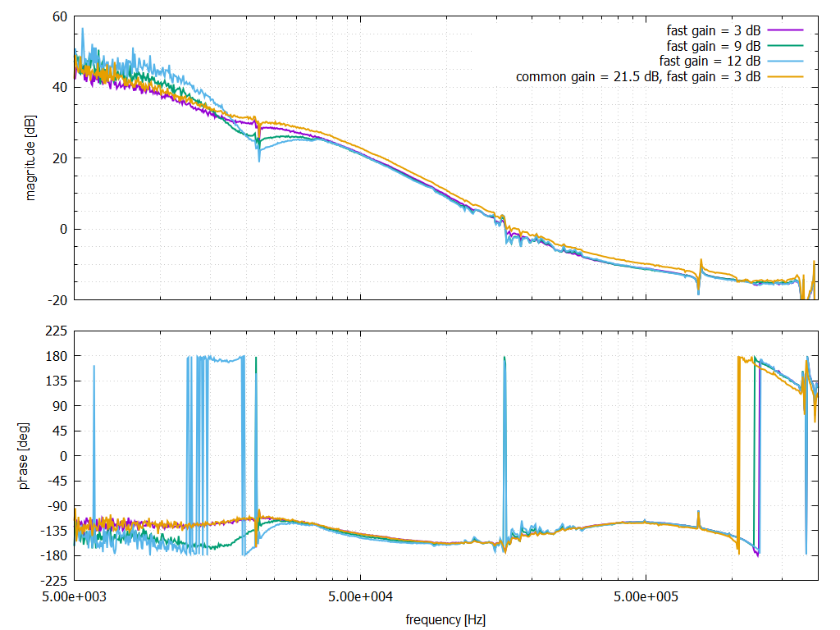The image size is (840, 630).
Task: Click the light blue legend line sample
Action: click(785, 61)
